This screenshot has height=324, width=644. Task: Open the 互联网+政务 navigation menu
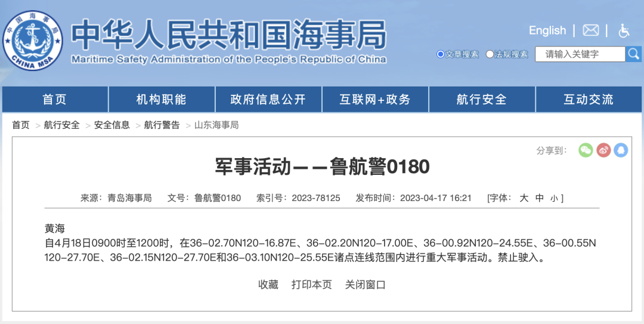pyautogui.click(x=375, y=100)
